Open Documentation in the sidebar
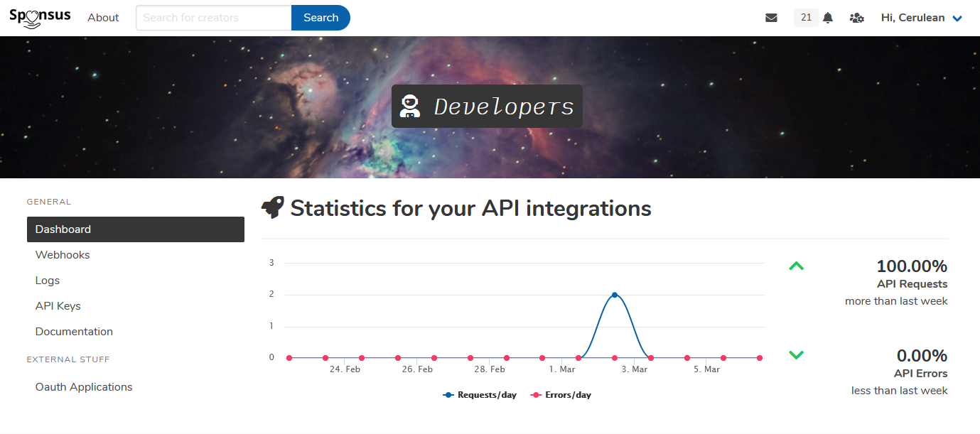Screen dimensions: 980x434 [x=136, y=332]
